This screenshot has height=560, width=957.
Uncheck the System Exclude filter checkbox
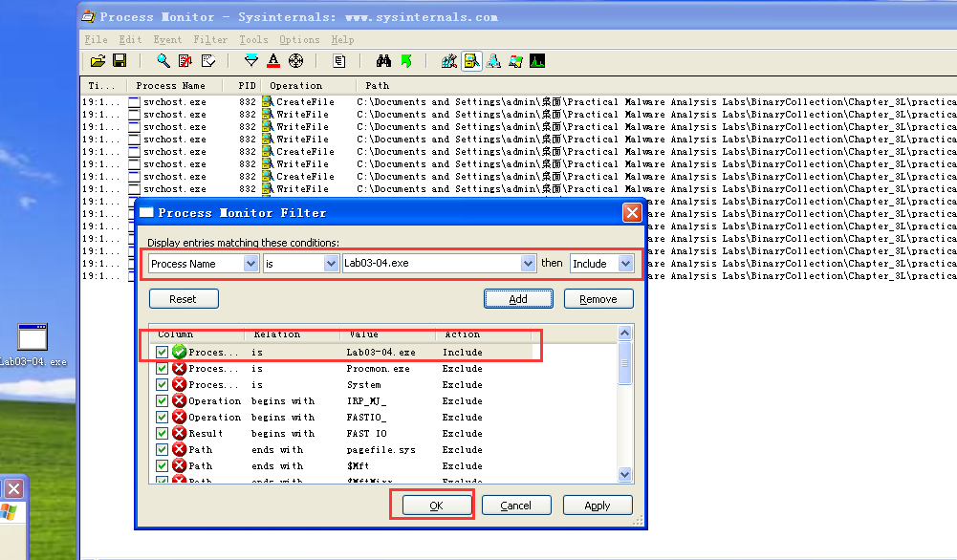click(162, 384)
